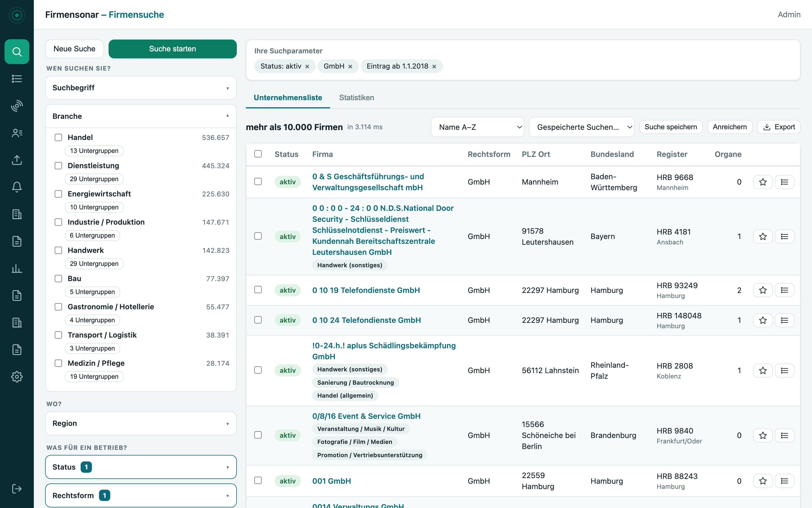Screen dimensions: 812x508
Task: Open the 'Name A–Z' sort dropdown
Action: [477, 127]
